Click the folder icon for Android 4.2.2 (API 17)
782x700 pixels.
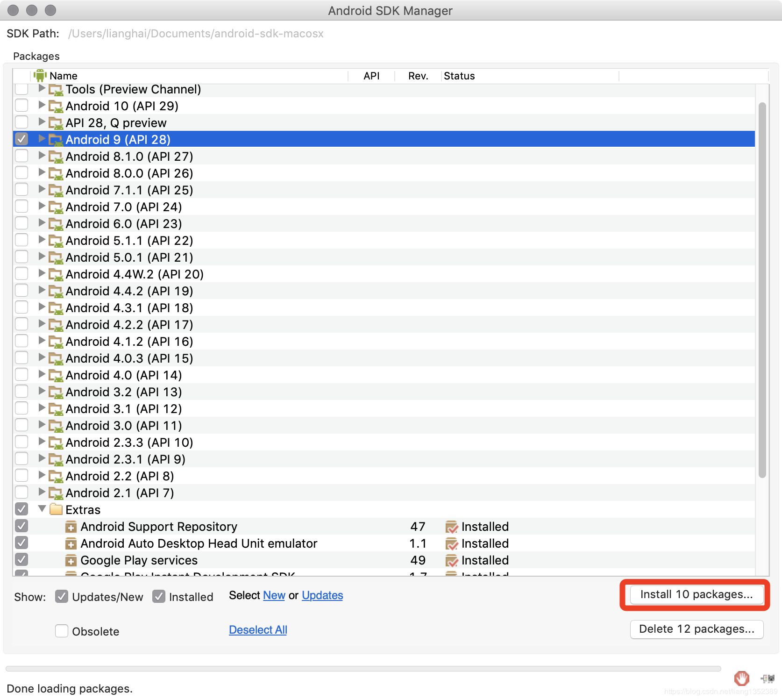(56, 325)
